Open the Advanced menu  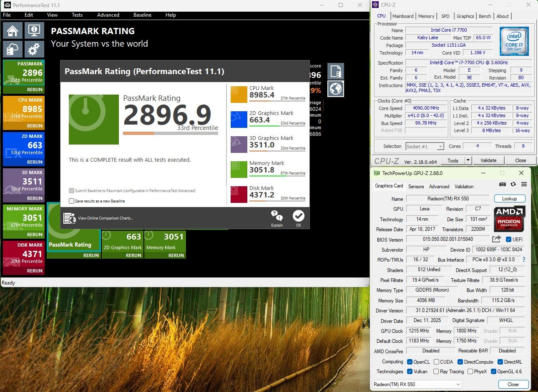[108, 15]
